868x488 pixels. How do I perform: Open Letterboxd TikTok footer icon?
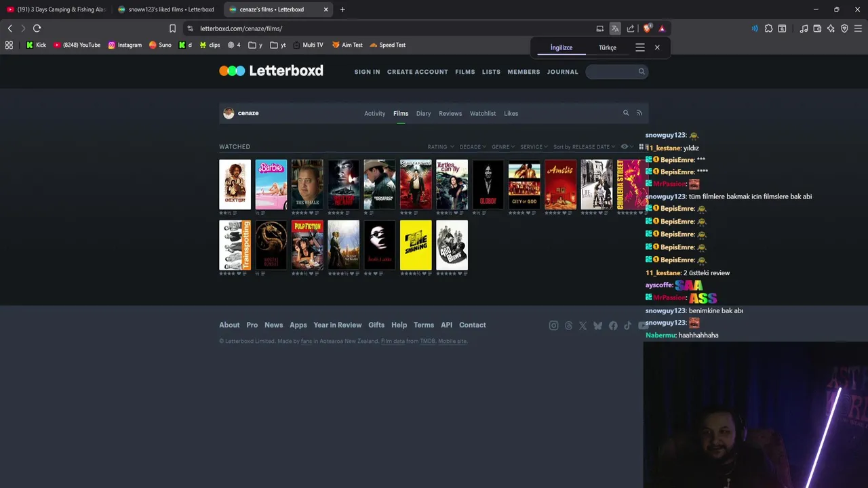[x=628, y=325]
